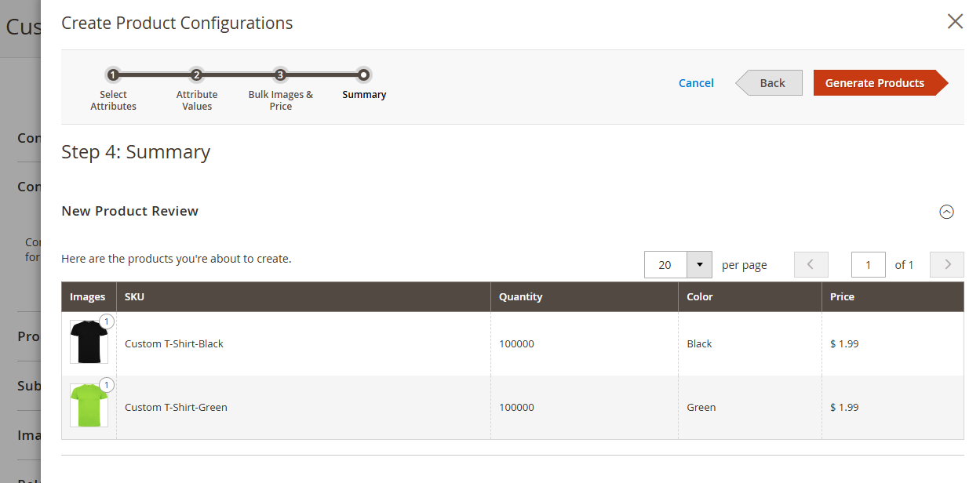
Task: Select the Custom T-Shirt-Green SKU row
Action: [176, 408]
